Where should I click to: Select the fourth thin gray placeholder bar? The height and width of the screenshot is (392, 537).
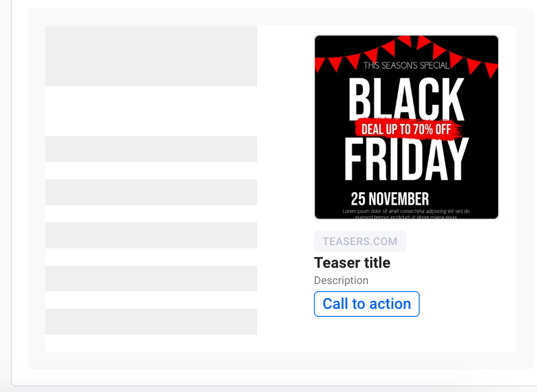click(x=151, y=279)
